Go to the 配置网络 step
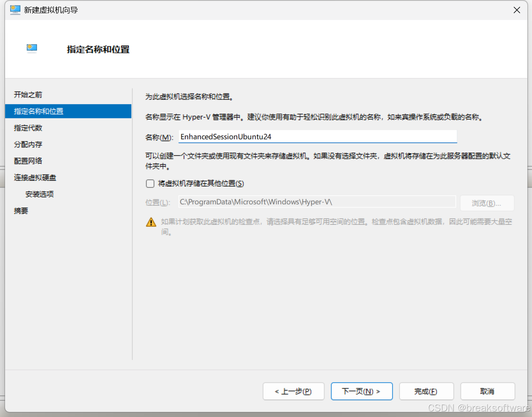The height and width of the screenshot is (417, 532). point(28,161)
